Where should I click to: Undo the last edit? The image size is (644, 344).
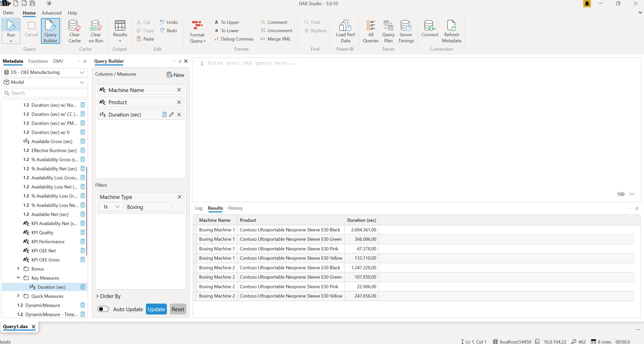[169, 22]
